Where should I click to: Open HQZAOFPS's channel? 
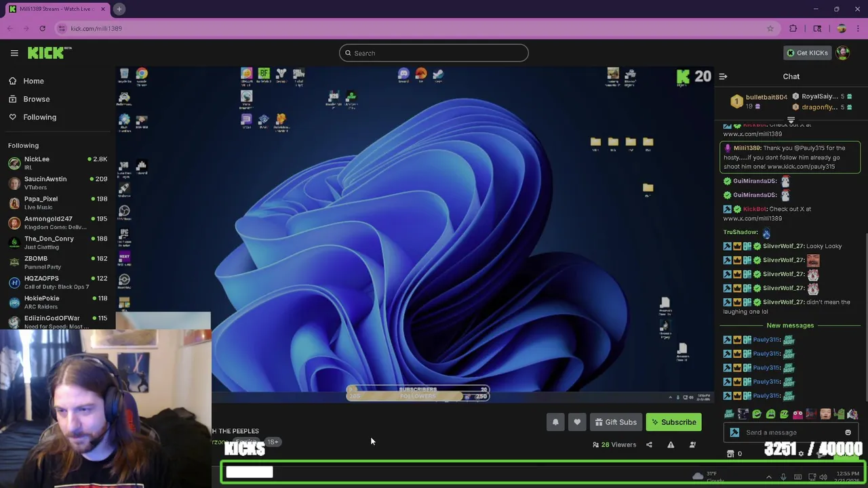click(58, 282)
